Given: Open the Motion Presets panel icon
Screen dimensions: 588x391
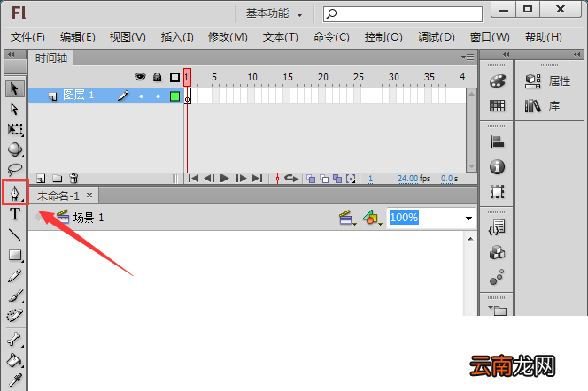Looking at the screenshot, I should (x=497, y=277).
